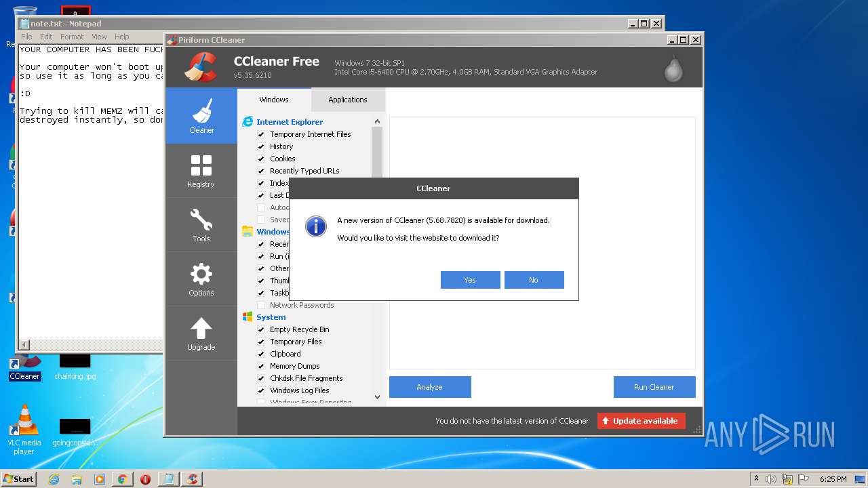Click the CCleaner broom logo in header
868x488 pixels.
[x=201, y=67]
